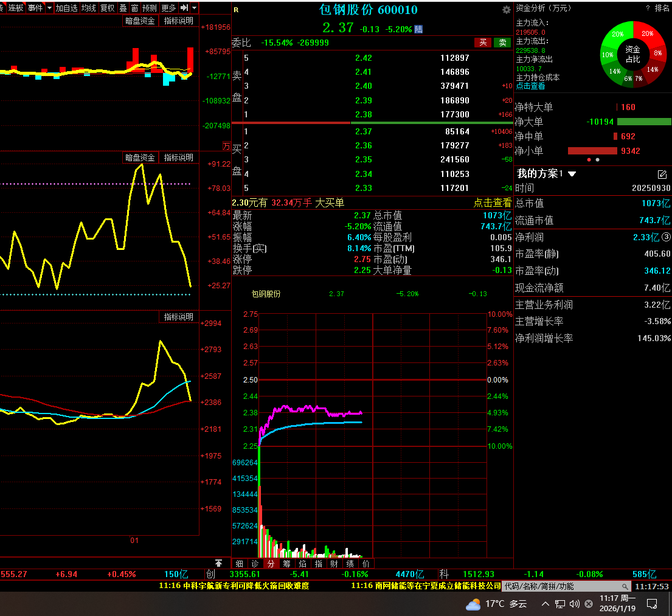Screen dimensions: 672x616
Task: Toggle the 叠 overlay button
Action: [x=123, y=8]
